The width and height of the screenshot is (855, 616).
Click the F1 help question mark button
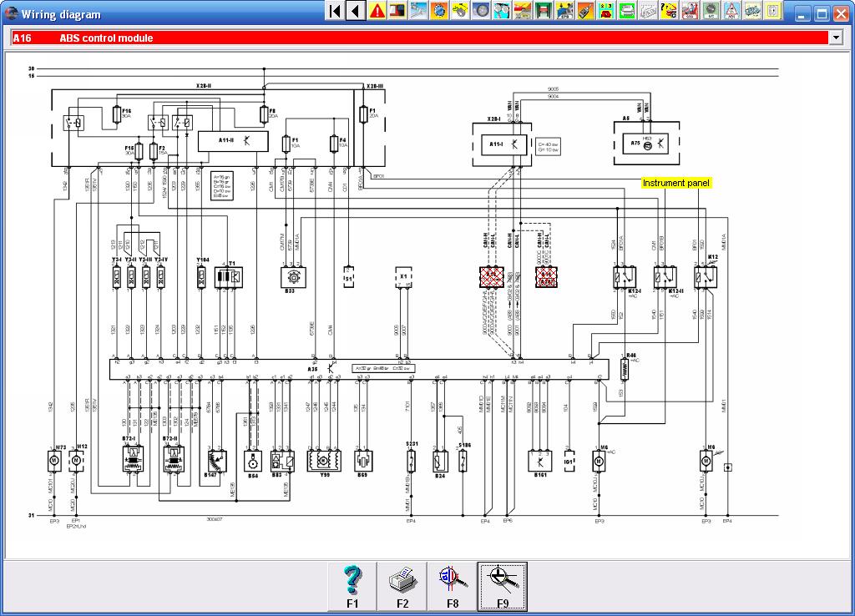click(352, 585)
